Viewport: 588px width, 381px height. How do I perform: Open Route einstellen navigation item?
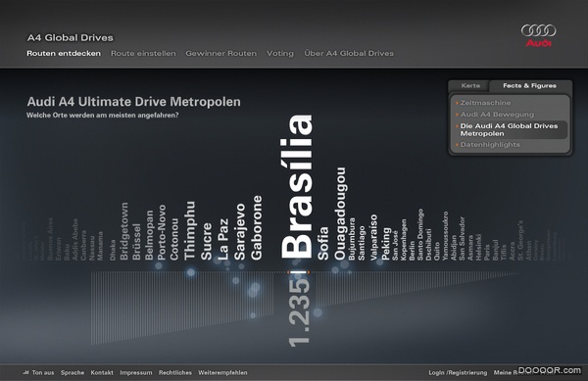(143, 53)
